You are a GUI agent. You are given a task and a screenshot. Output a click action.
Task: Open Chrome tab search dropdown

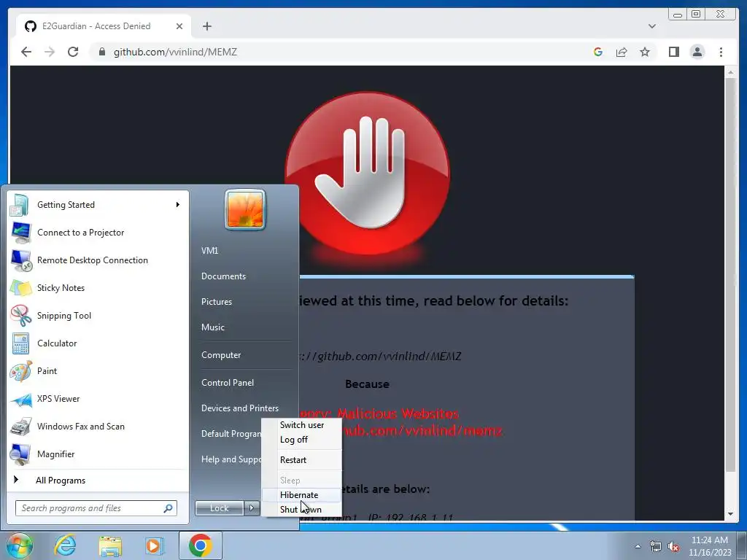click(x=651, y=26)
